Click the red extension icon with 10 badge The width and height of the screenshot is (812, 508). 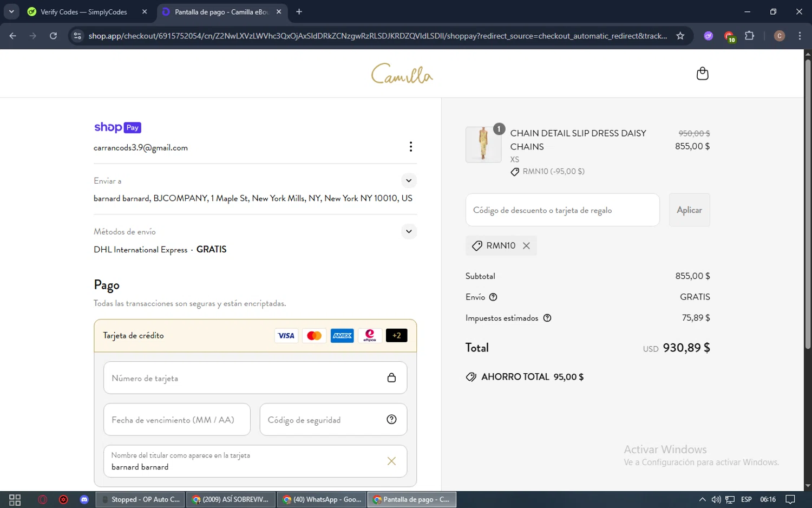pyautogui.click(x=729, y=36)
